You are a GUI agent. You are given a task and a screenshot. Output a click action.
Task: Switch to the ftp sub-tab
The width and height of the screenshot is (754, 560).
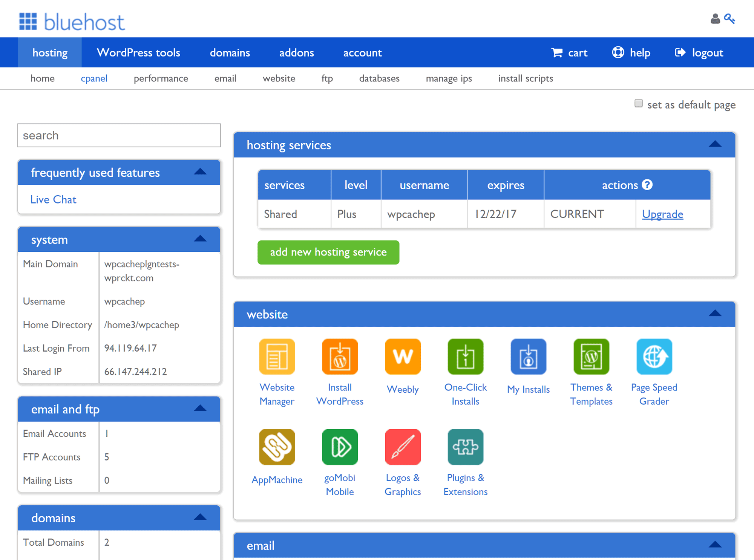coord(327,78)
